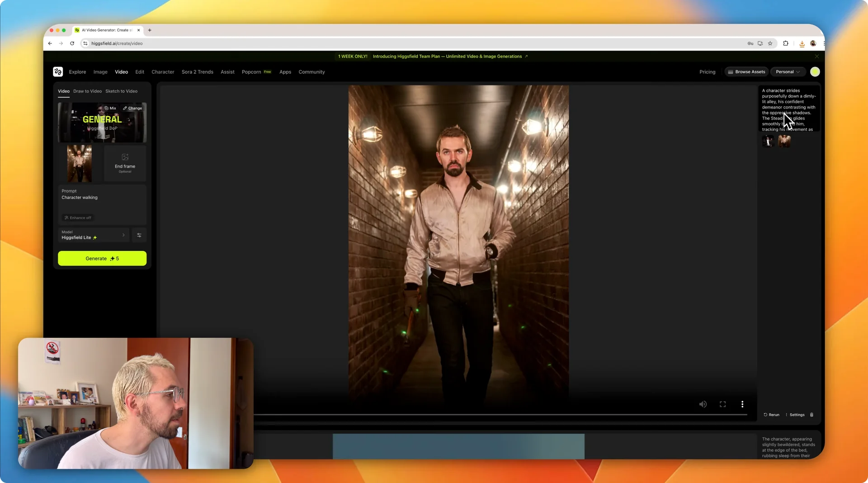Screen dimensions: 868x483
Task: Open the Edit menu
Action: pyautogui.click(x=140, y=72)
